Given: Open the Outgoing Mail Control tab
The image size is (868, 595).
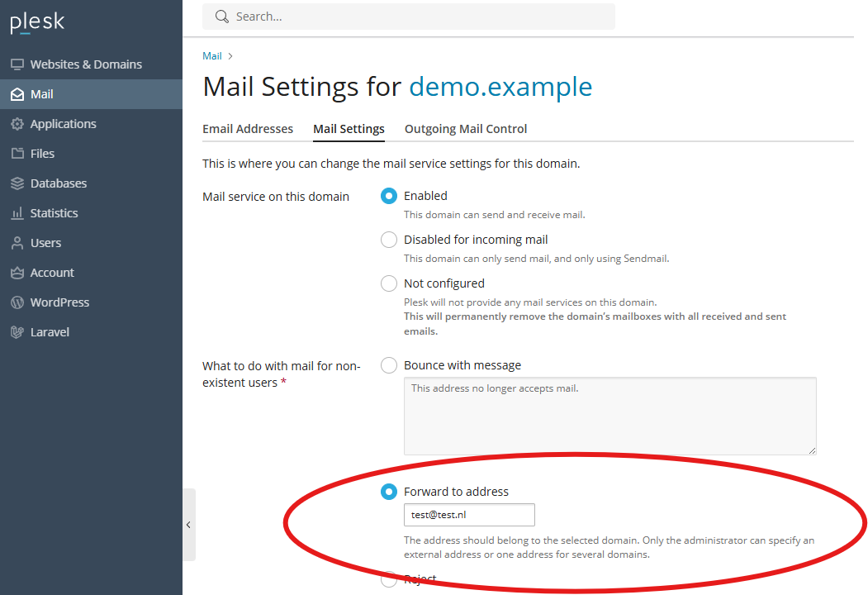Looking at the screenshot, I should [x=463, y=129].
